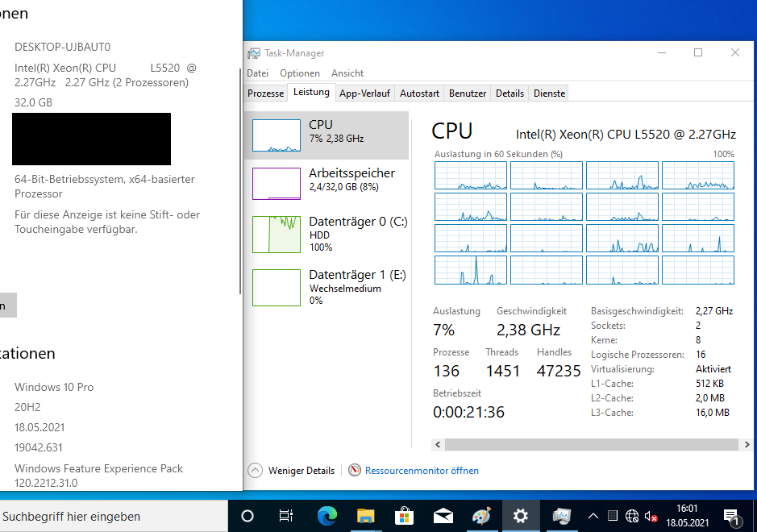Open the Optionen menu
Screen dimensions: 757x532
(300, 73)
